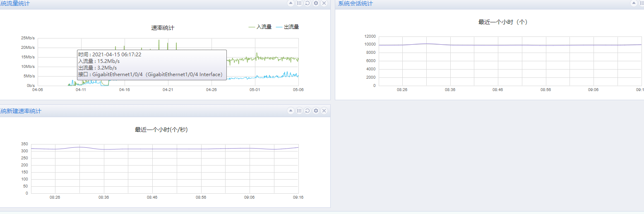Click the 系统流量统计 panel title
Viewport: 644px width, 214px height.
[15, 3]
